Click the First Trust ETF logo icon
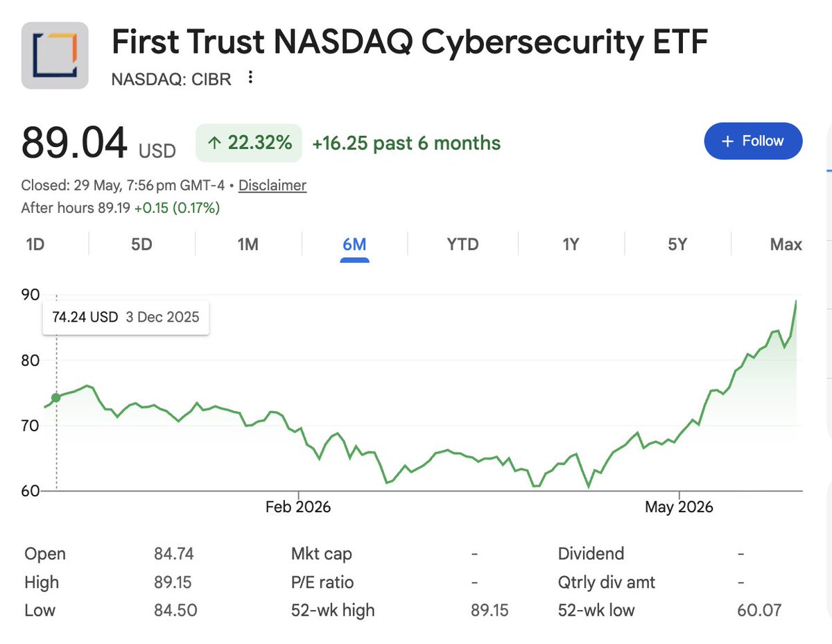Viewport: 832px width, 644px height. (55, 55)
